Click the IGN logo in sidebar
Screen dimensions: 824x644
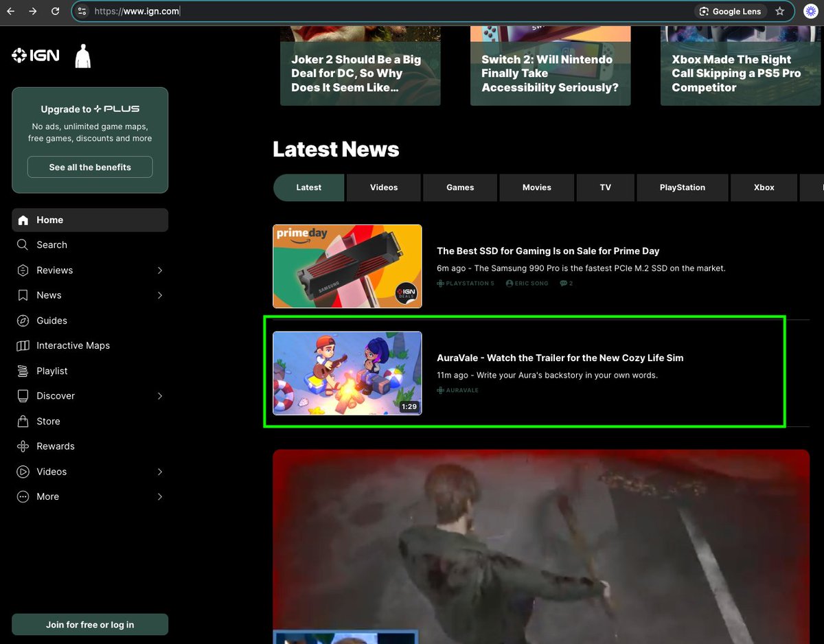36,56
